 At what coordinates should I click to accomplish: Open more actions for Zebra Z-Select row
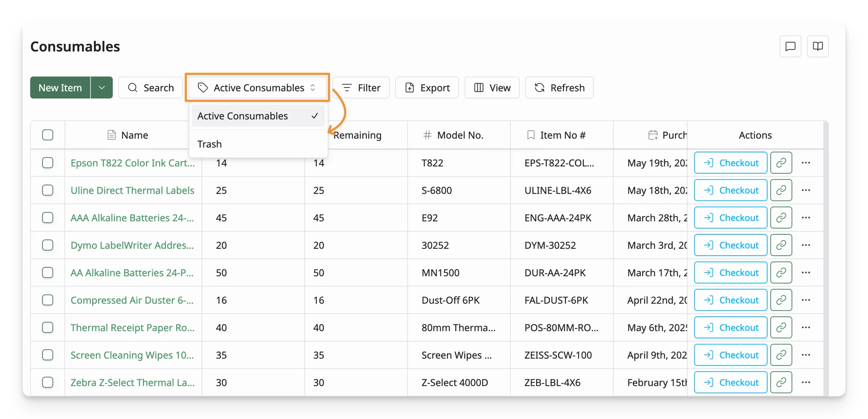[806, 382]
